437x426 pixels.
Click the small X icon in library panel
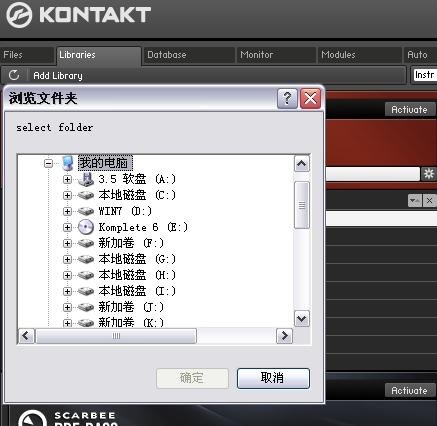click(x=429, y=201)
